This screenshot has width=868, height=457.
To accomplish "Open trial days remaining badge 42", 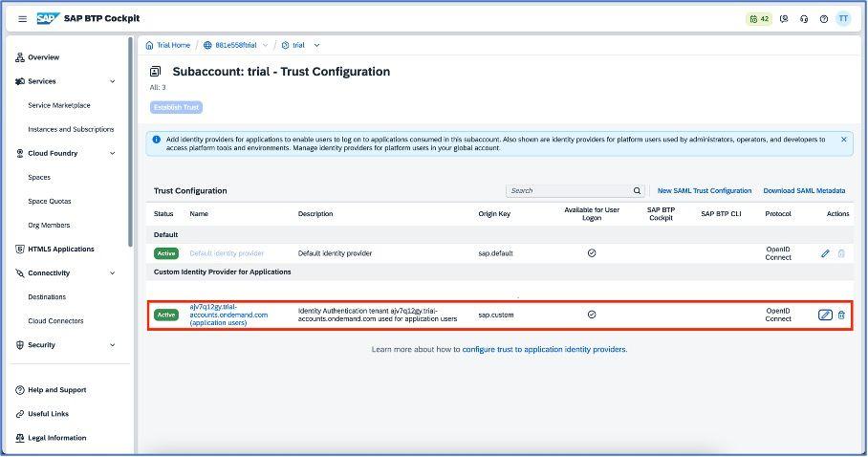I will 759,19.
